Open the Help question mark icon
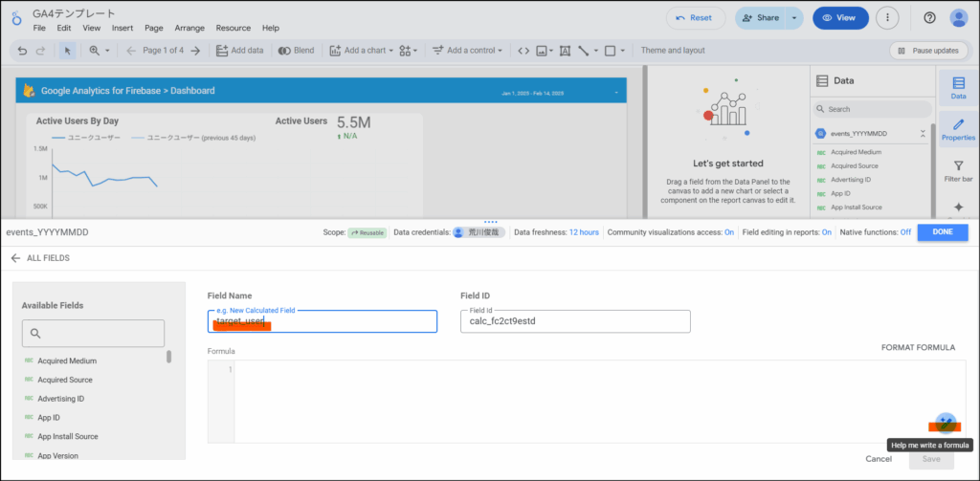The image size is (980, 481). pos(929,18)
